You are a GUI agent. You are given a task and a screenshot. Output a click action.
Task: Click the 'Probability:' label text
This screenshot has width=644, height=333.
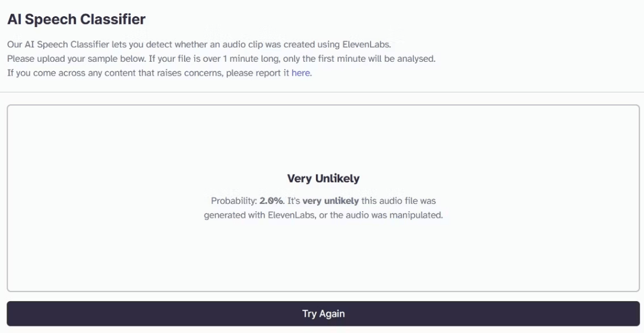[x=234, y=201]
